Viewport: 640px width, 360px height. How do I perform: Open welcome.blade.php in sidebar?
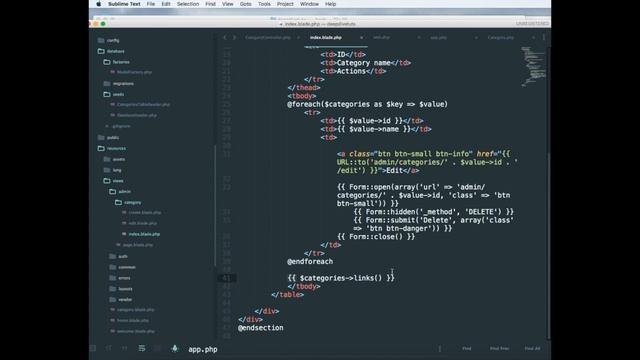click(x=136, y=331)
